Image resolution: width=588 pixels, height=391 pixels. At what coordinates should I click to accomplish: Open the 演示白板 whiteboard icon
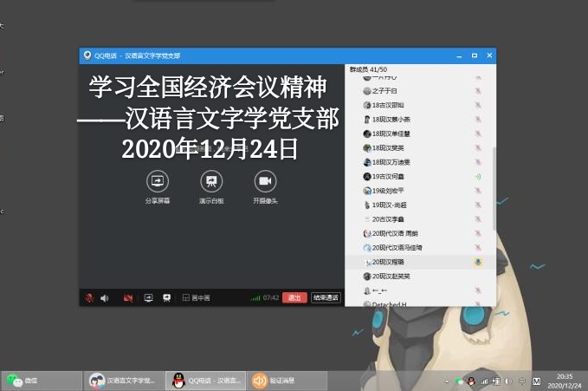[211, 180]
